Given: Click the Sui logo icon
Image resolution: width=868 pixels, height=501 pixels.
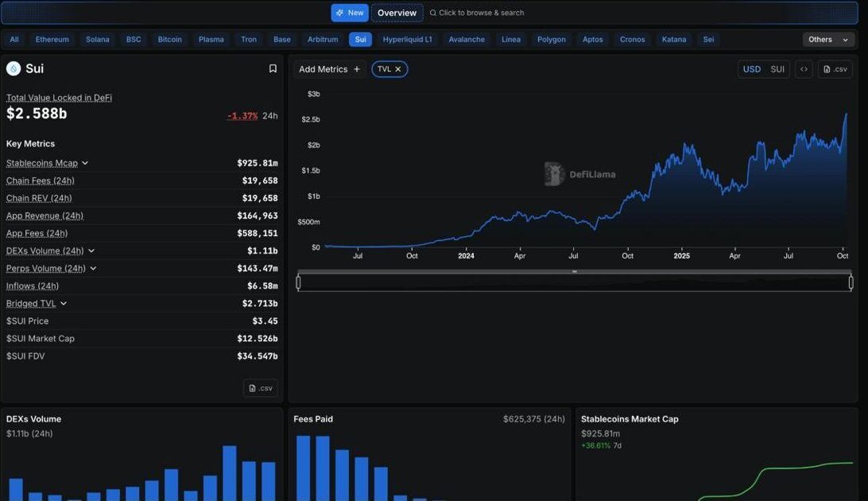Looking at the screenshot, I should [x=14, y=69].
